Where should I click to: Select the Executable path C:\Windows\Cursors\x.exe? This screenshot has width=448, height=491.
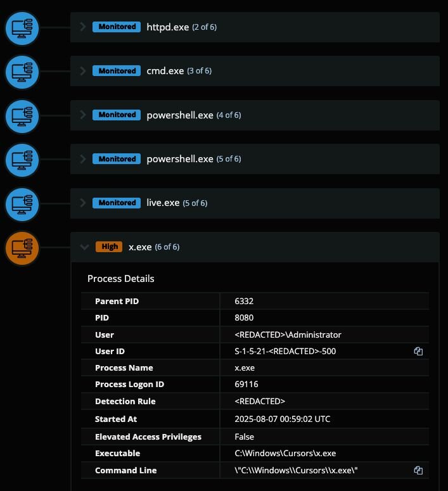(285, 453)
